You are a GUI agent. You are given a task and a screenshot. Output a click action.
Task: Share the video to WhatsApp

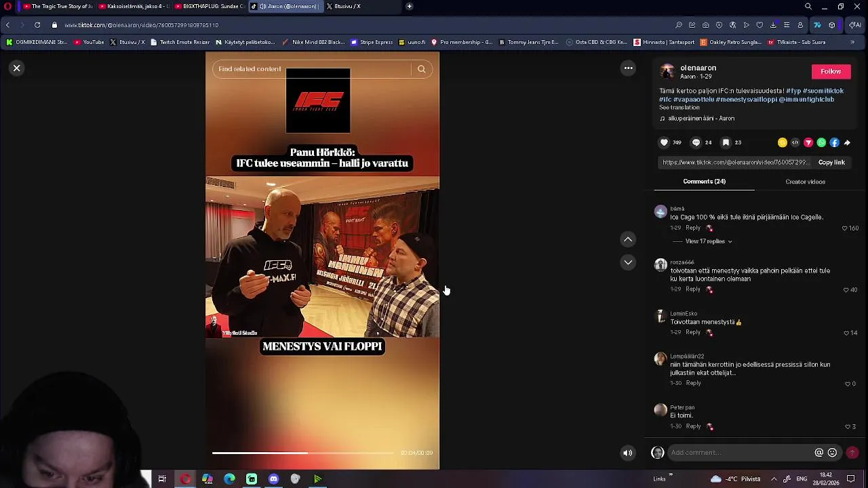click(x=821, y=143)
